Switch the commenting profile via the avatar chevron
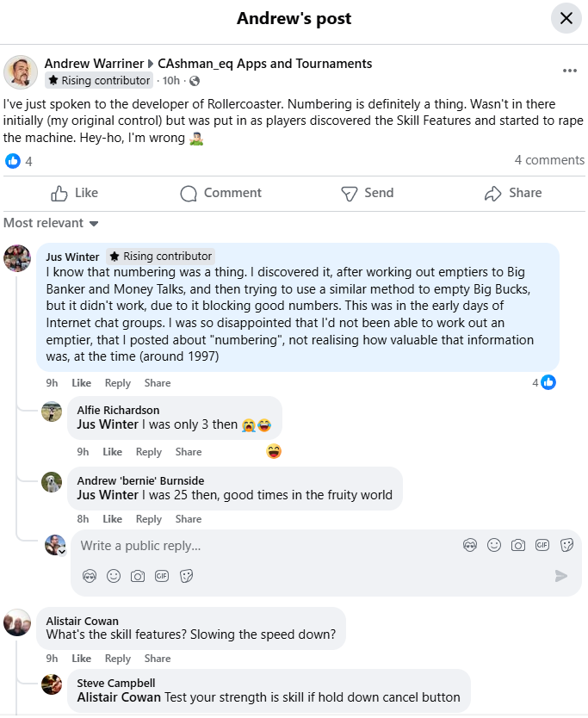The image size is (588, 718). pyautogui.click(x=60, y=551)
